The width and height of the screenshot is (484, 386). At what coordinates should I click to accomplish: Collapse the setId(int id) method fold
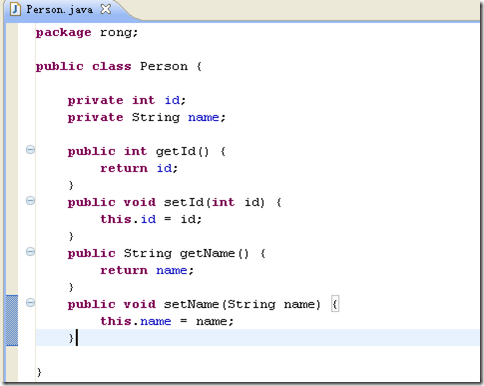[x=30, y=201]
